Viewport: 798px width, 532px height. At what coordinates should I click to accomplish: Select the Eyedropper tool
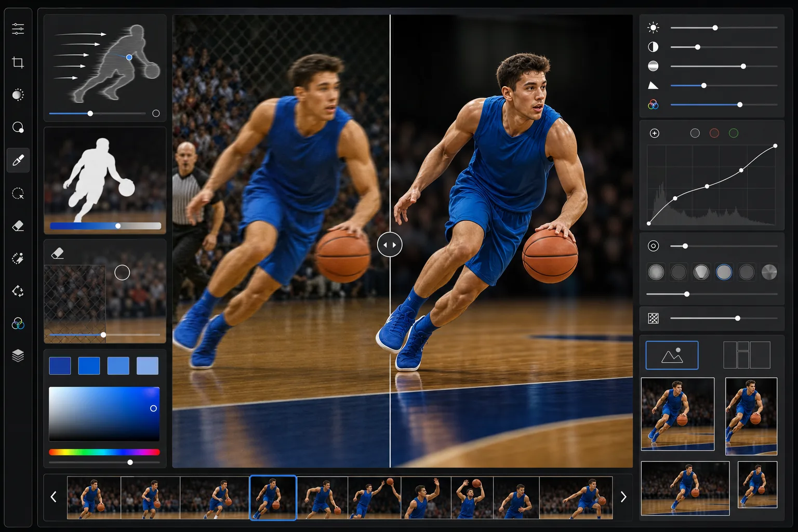(18, 160)
